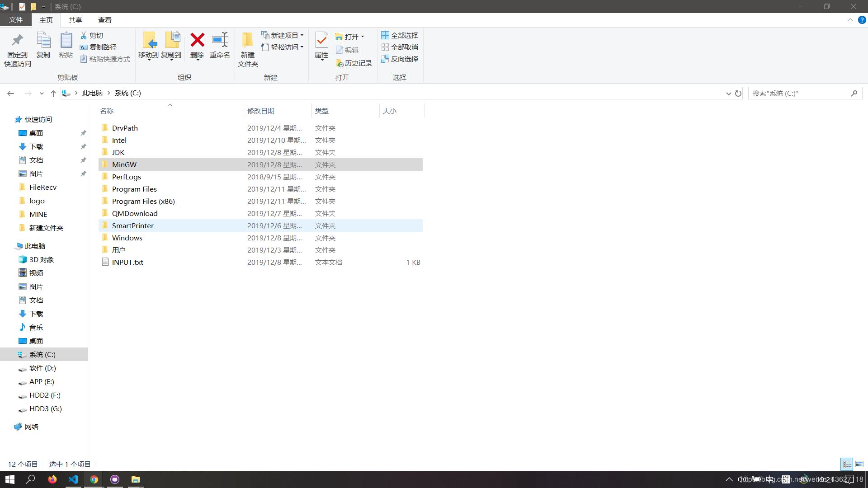
Task: Switch to details view layout
Action: pyautogui.click(x=846, y=464)
